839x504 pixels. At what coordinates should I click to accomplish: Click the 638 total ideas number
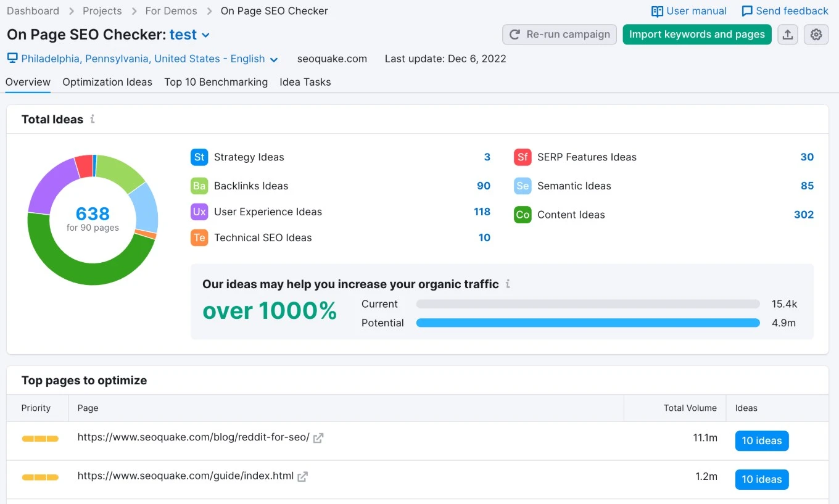click(93, 213)
